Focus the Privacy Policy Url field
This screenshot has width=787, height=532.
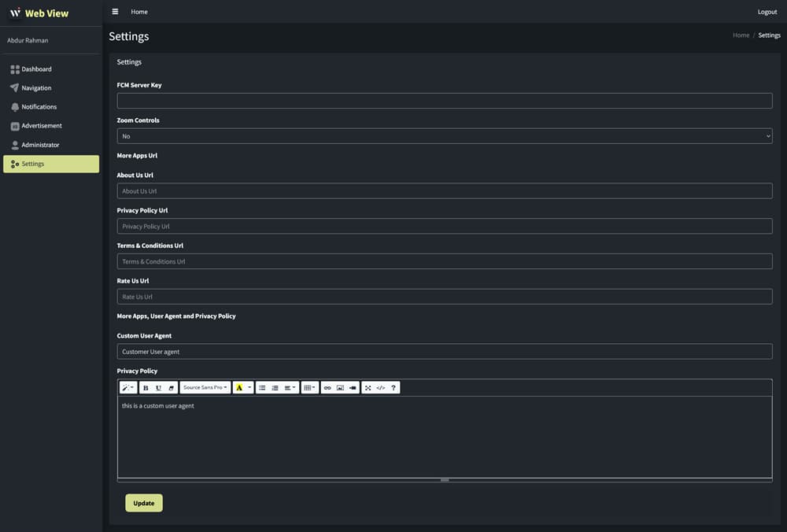445,227
